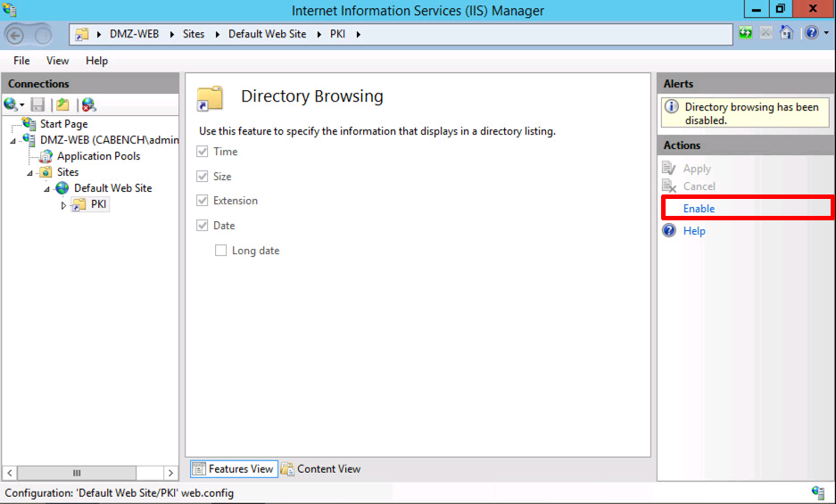The height and width of the screenshot is (504, 836).
Task: Click the Save floppy disk icon in Connections
Action: pyautogui.click(x=37, y=104)
